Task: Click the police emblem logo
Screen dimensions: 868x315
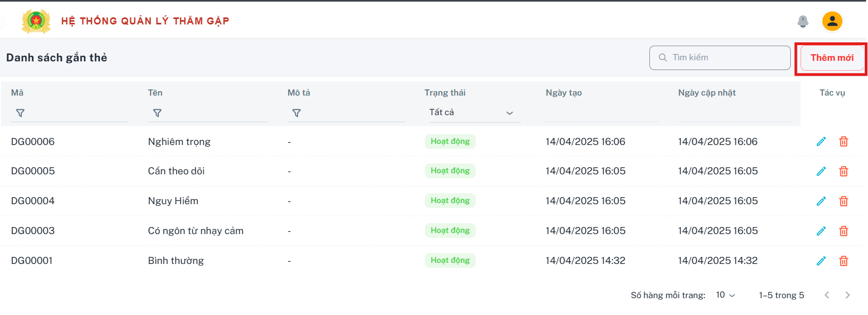Action: [x=36, y=21]
